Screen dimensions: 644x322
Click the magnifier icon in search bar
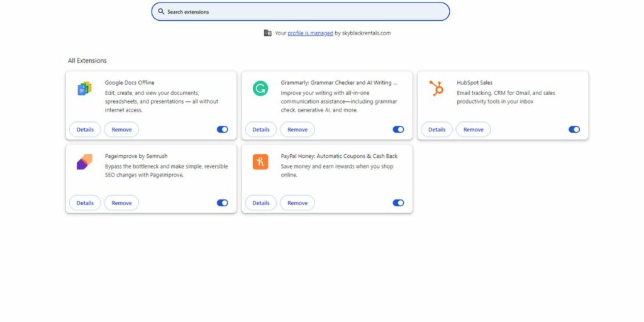(x=161, y=11)
